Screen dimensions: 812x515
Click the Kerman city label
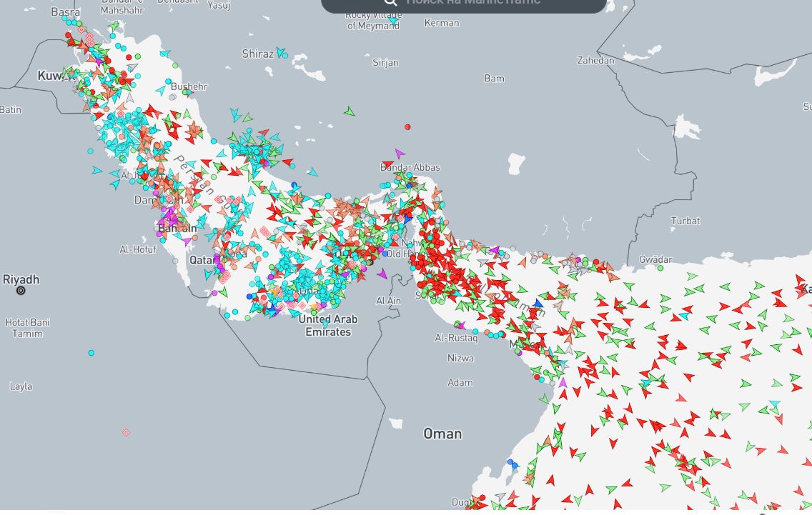click(x=441, y=23)
